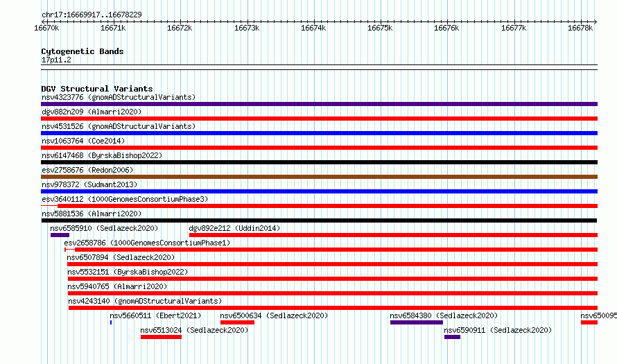Viewport: 617px width, 364px height.
Task: Select the brown esv2758676 variant bar
Action: pos(319,177)
